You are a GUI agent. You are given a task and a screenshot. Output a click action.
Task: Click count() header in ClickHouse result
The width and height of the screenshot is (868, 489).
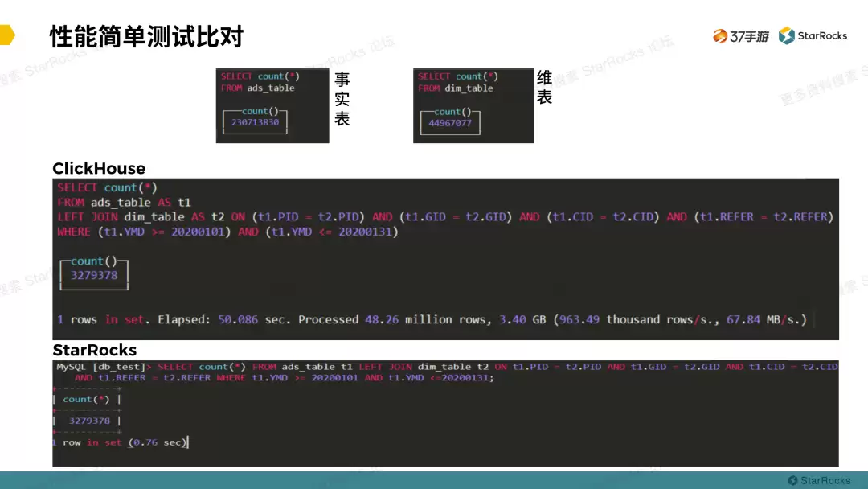pos(93,261)
